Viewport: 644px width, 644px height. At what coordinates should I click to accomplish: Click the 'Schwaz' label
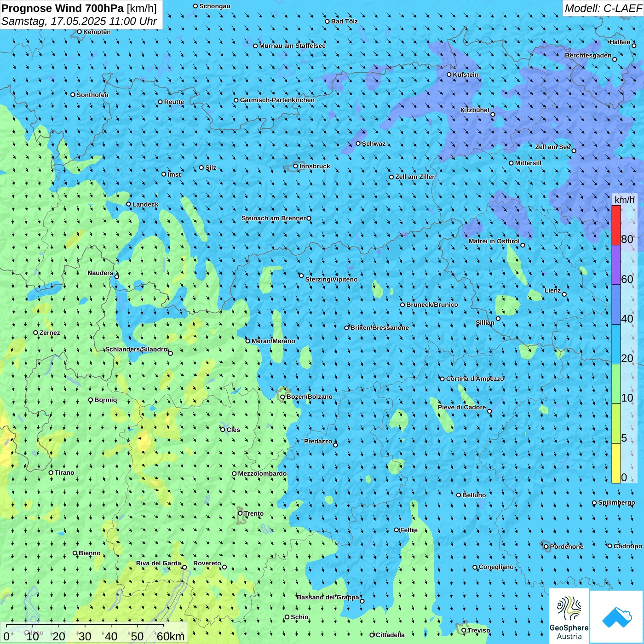[x=374, y=144]
